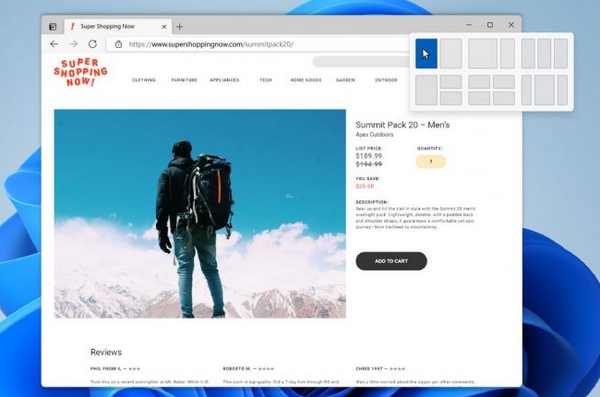Snap to right column of three equal columns

click(561, 54)
